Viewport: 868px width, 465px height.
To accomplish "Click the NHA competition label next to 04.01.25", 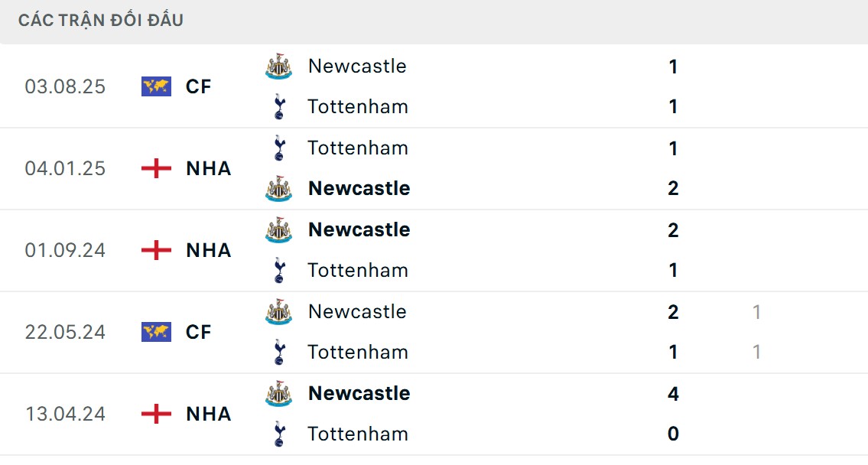I will (208, 168).
